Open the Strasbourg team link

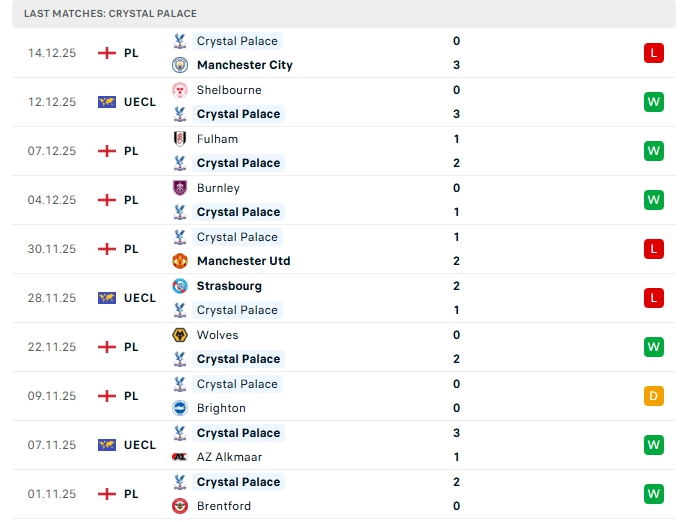(x=229, y=286)
